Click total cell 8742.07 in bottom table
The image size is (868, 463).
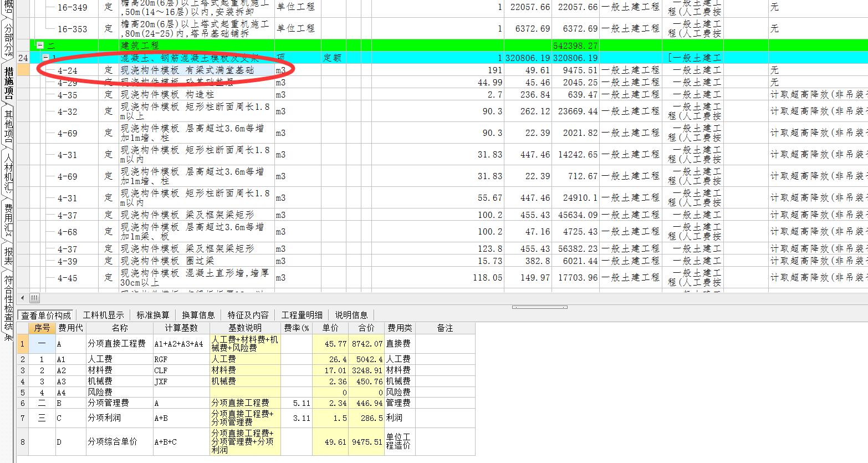click(x=366, y=344)
